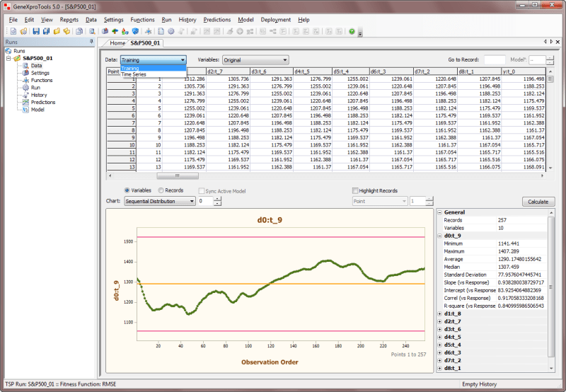Image resolution: width=566 pixels, height=392 pixels.
Task: Close the S&P500_01 document tab panel
Action: coord(558,42)
